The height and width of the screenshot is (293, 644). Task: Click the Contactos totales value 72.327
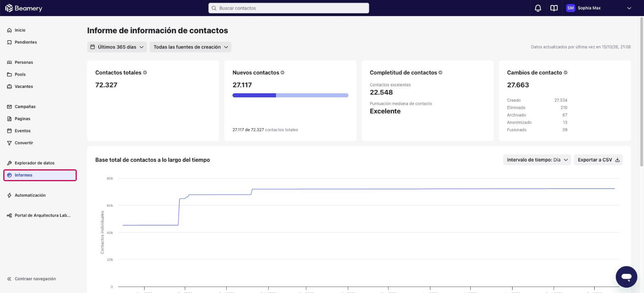click(x=106, y=85)
